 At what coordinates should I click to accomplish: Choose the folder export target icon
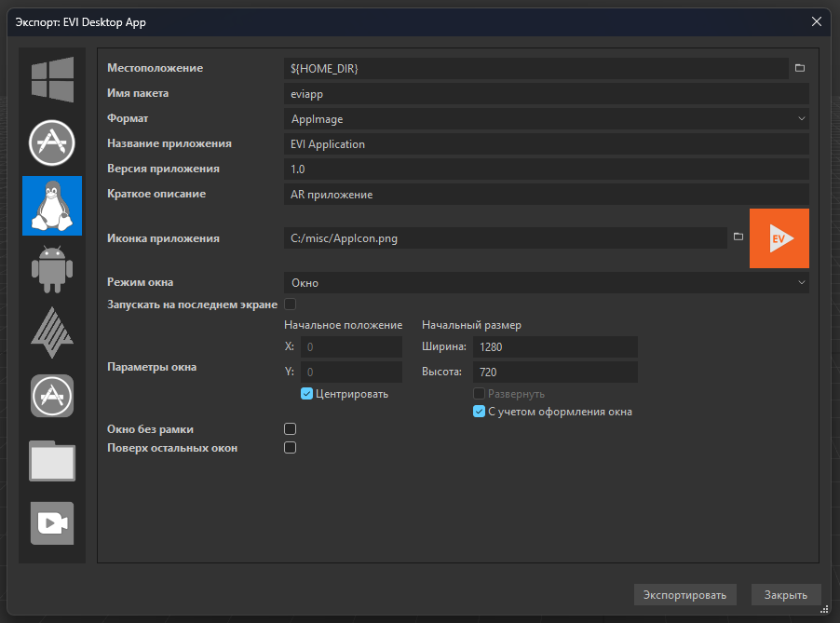(52, 460)
